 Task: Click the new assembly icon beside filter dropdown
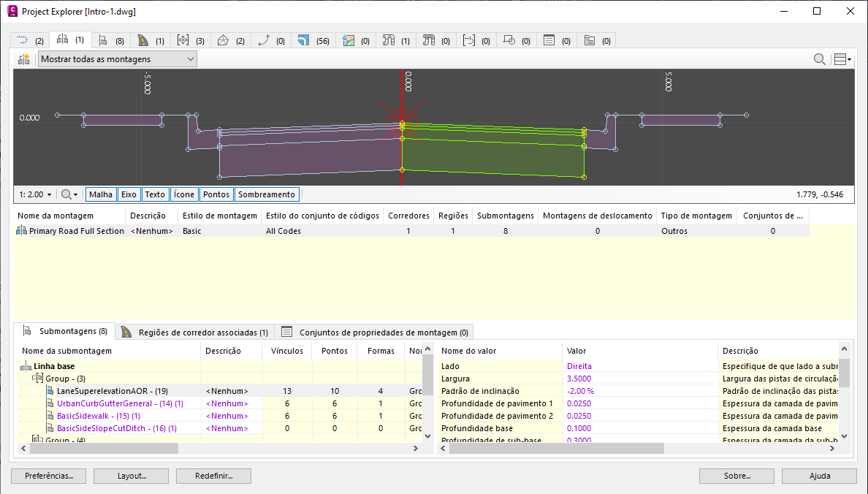tap(24, 59)
